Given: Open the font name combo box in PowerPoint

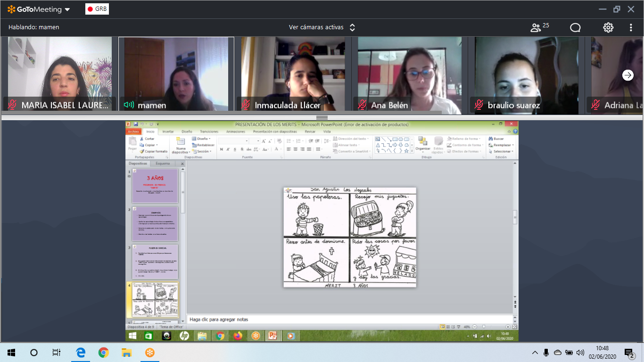Looking at the screenshot, I should [x=233, y=141].
